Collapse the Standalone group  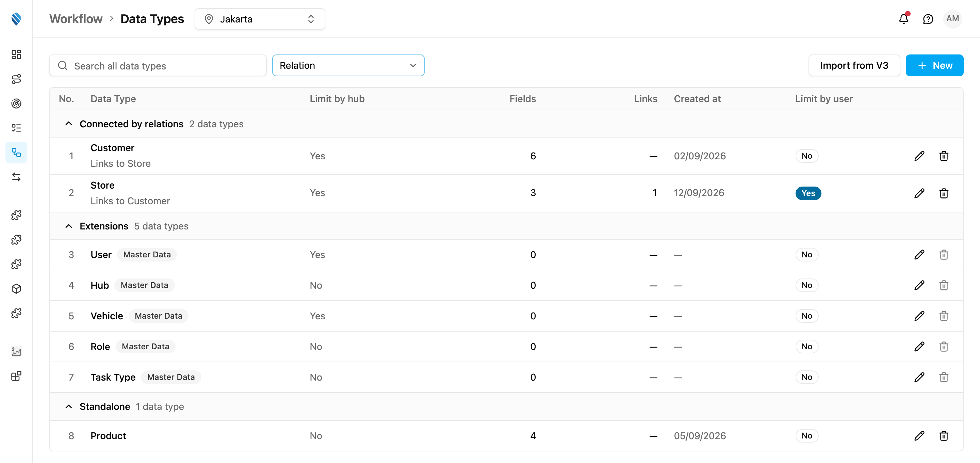coord(68,406)
